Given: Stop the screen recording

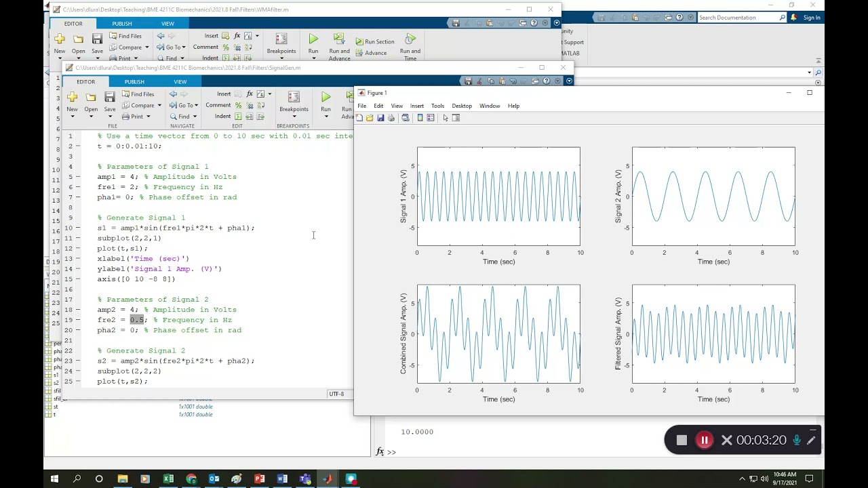Looking at the screenshot, I should pyautogui.click(x=682, y=441).
